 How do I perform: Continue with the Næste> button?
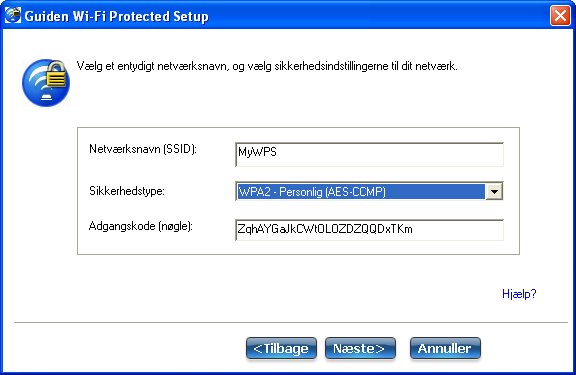point(360,348)
